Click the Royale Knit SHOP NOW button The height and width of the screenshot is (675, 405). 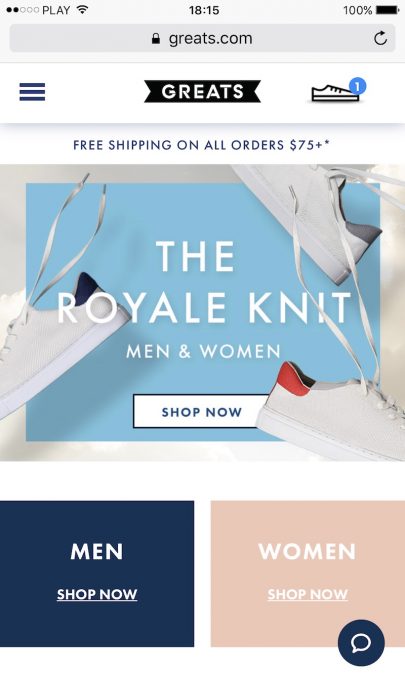click(201, 412)
